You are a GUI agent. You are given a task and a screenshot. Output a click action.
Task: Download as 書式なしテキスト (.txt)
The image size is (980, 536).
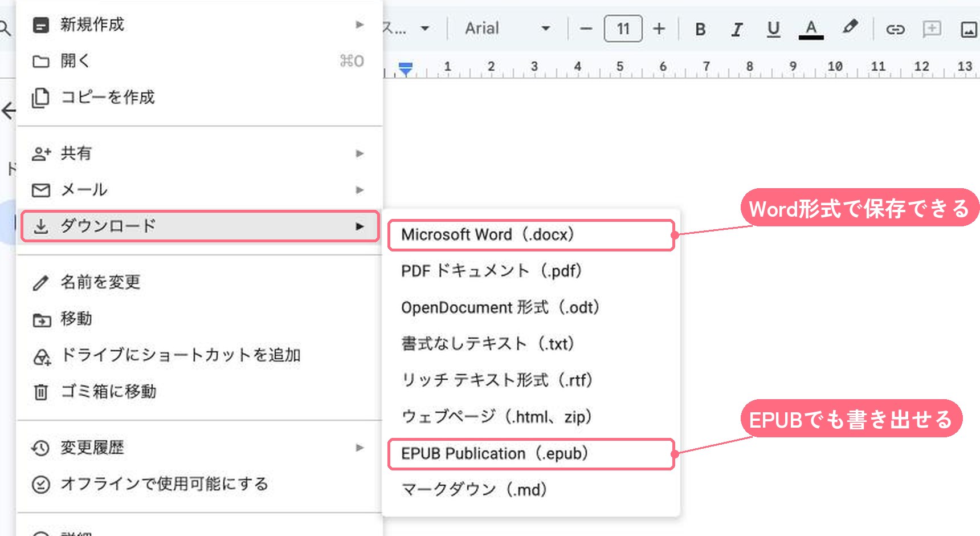[x=531, y=344]
